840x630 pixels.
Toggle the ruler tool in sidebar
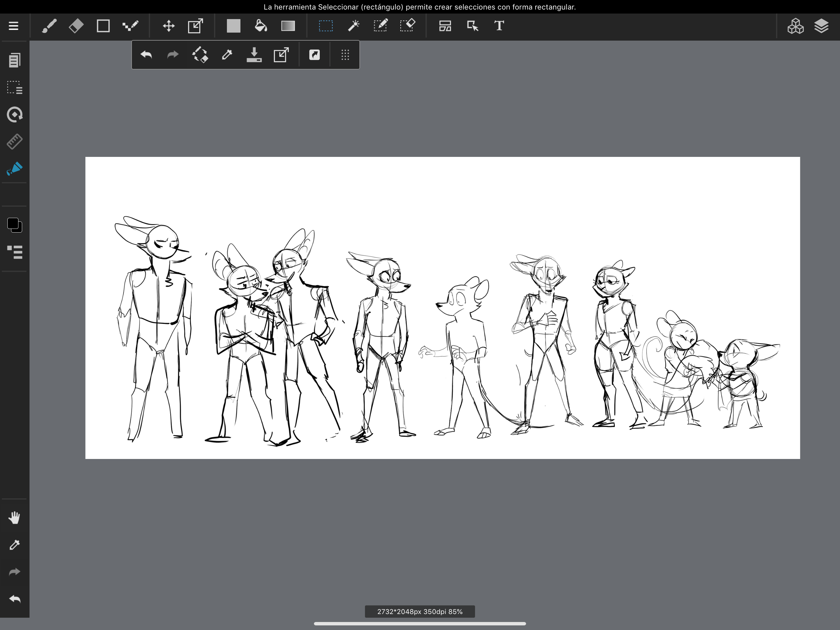click(14, 142)
